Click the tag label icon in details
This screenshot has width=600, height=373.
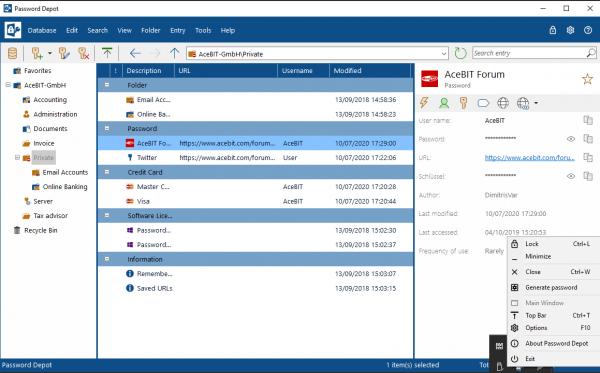point(483,103)
